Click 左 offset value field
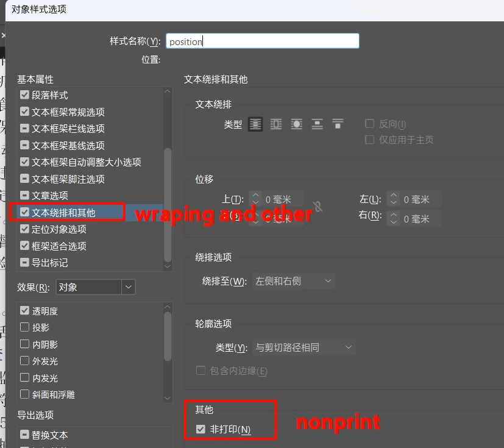 point(421,199)
